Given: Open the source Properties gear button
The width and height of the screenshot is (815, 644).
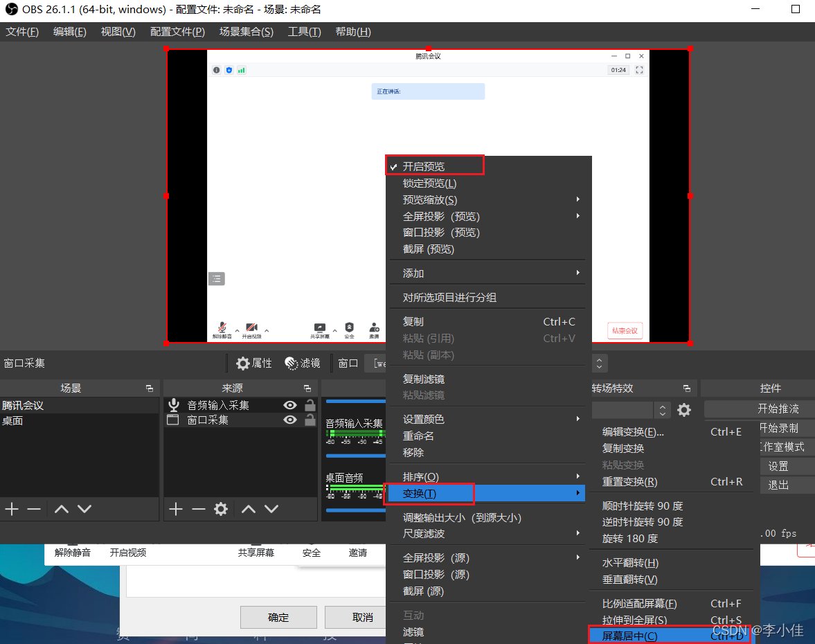Looking at the screenshot, I should pos(253,363).
